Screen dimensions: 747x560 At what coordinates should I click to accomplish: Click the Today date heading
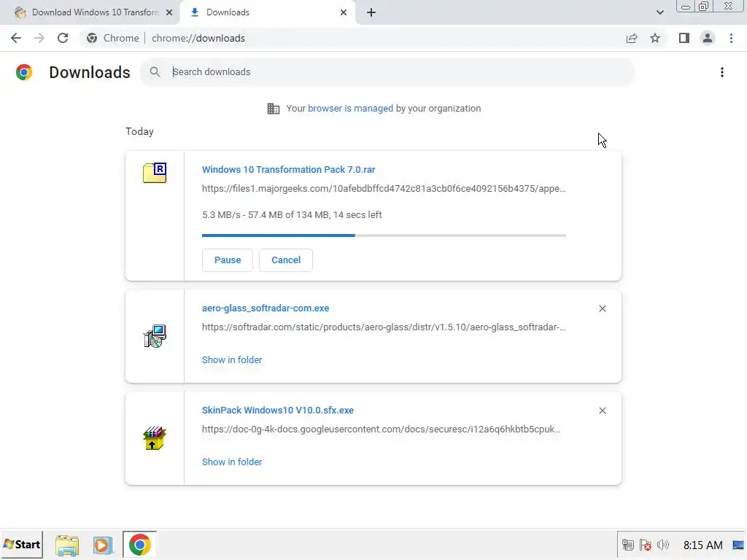coord(139,131)
